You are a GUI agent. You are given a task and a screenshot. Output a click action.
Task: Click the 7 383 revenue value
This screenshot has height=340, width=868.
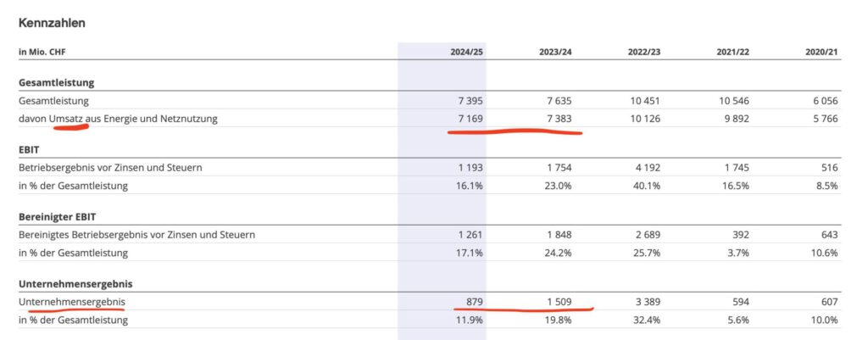coord(558,118)
